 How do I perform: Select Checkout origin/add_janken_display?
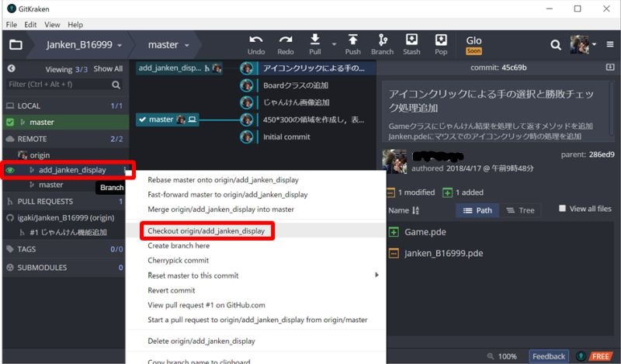click(206, 231)
